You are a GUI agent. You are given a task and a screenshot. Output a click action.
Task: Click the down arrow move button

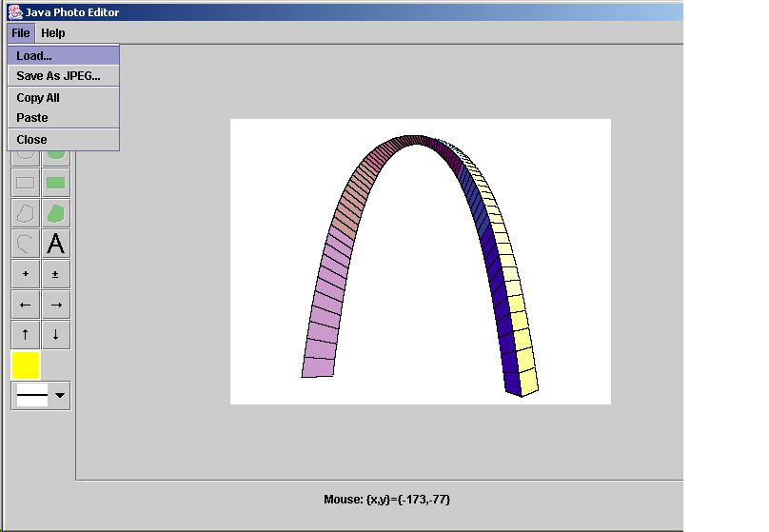56,335
